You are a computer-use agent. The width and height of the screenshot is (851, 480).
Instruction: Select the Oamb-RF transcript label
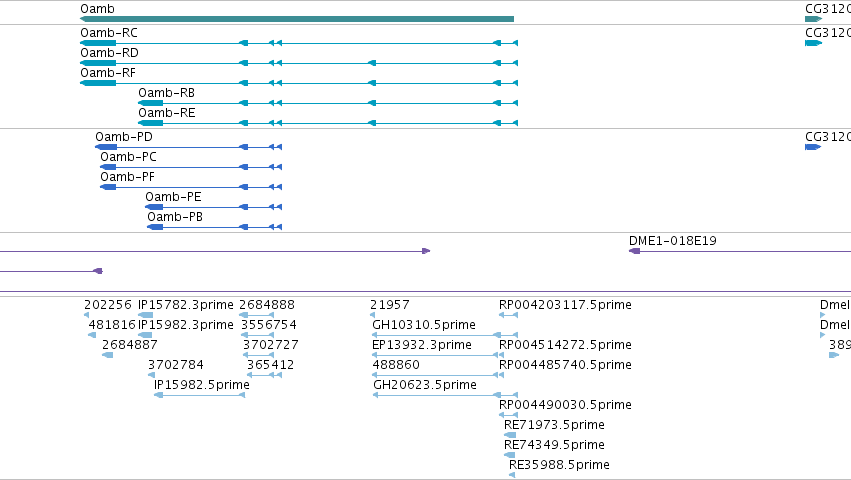pyautogui.click(x=107, y=73)
